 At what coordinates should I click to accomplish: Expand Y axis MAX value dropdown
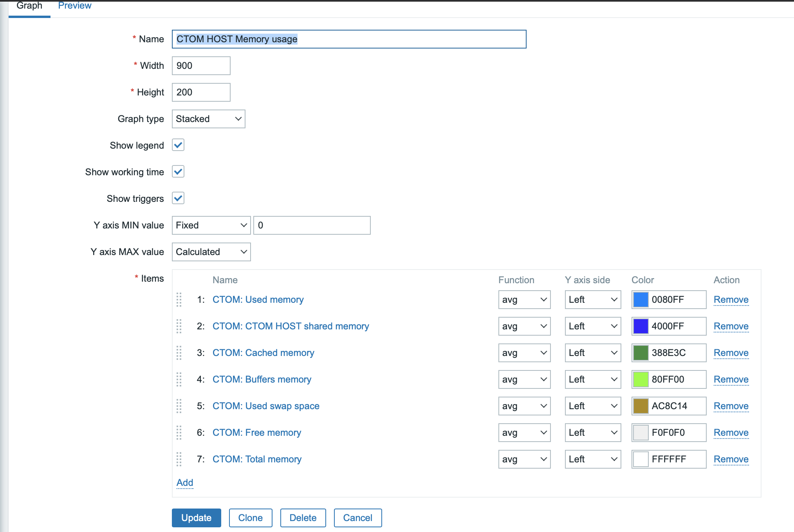211,252
